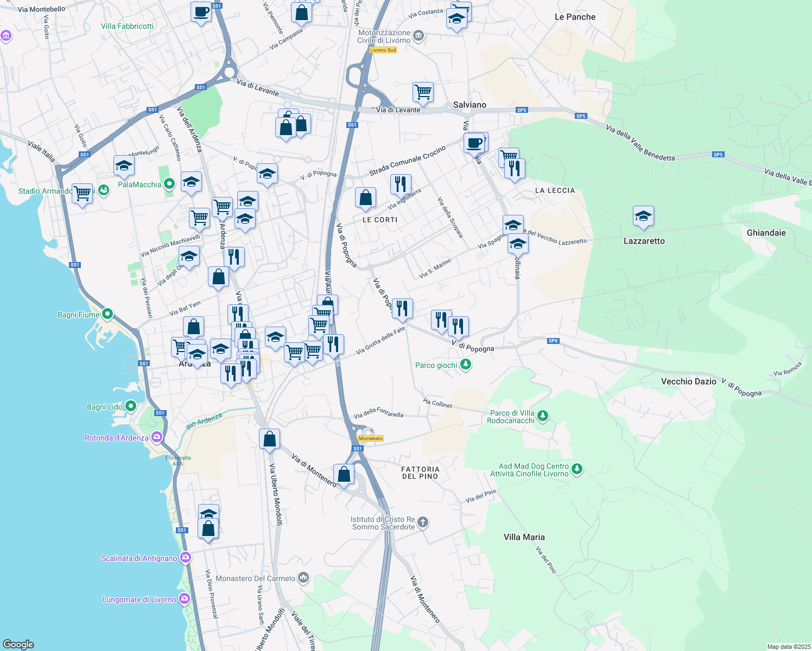Open the Monastero Del Carmelo marker
The height and width of the screenshot is (651, 812).
click(303, 577)
